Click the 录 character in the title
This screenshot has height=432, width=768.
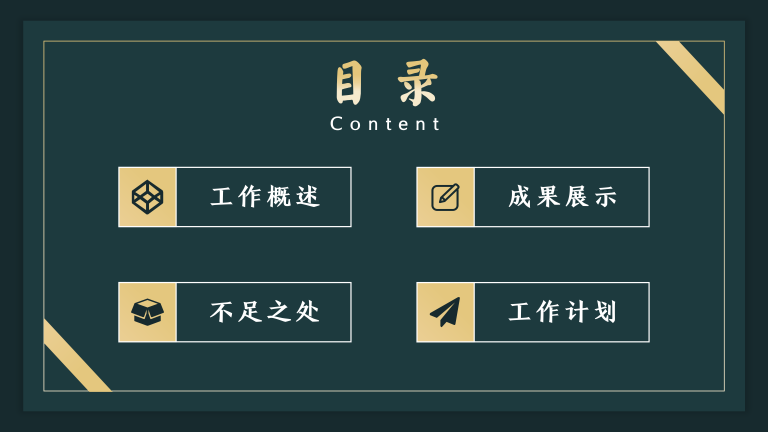click(417, 85)
